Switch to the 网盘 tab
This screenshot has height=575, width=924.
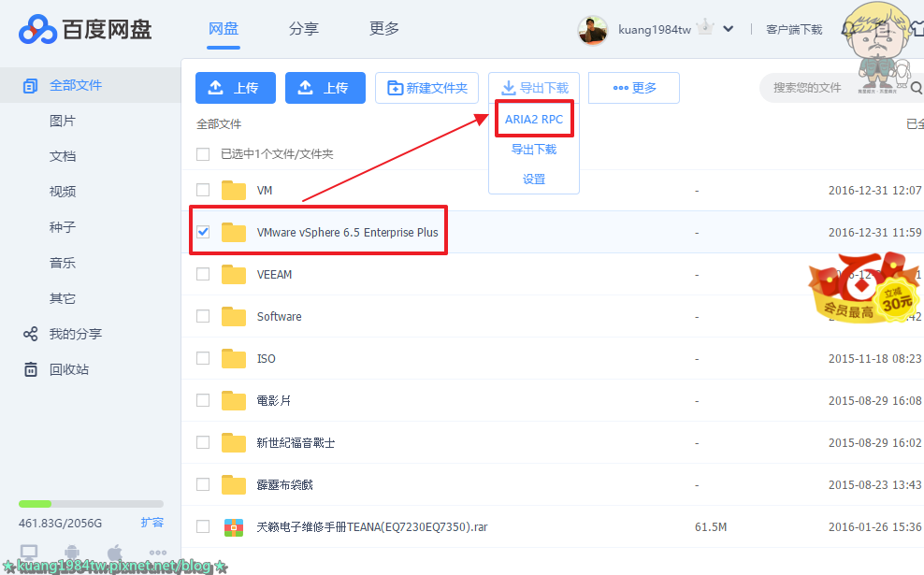[x=224, y=28]
